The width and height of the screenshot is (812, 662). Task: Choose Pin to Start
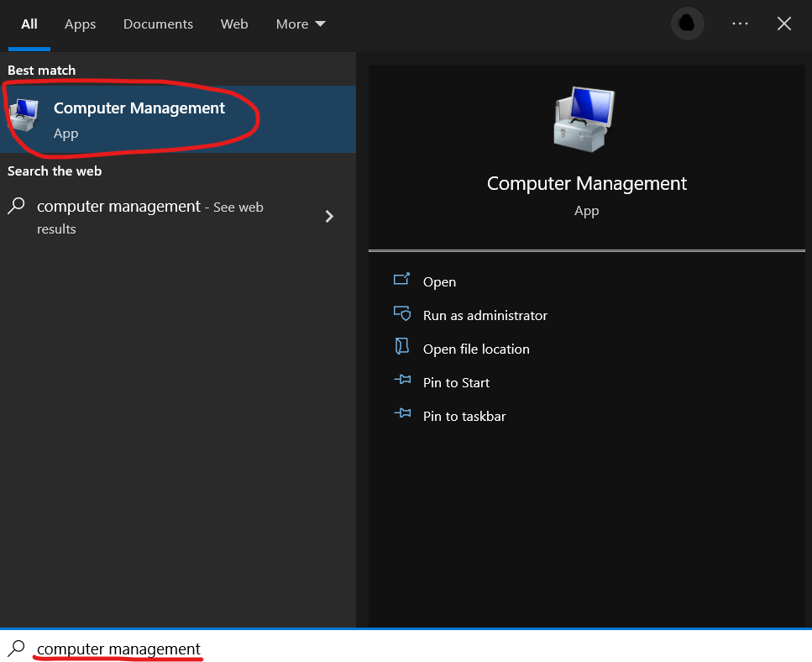[456, 383]
